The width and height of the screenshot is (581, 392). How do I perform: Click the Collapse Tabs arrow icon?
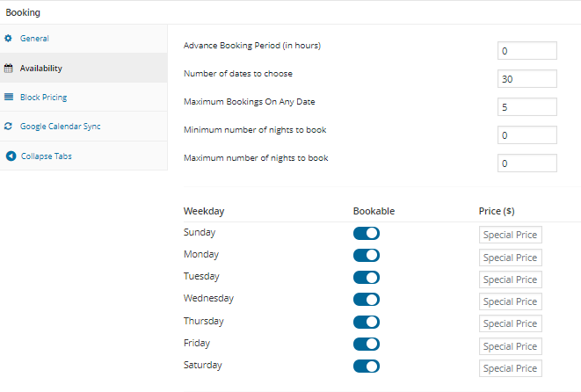10,156
